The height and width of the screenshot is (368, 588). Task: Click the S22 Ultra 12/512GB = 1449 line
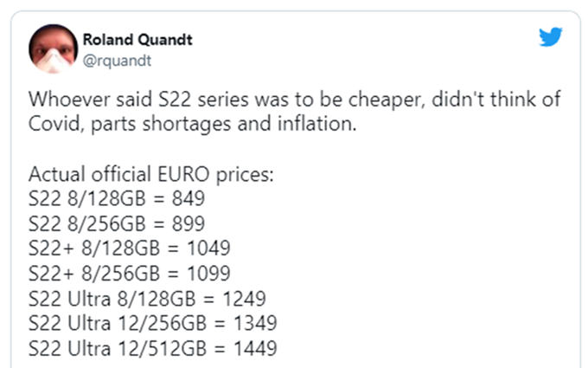tap(153, 348)
